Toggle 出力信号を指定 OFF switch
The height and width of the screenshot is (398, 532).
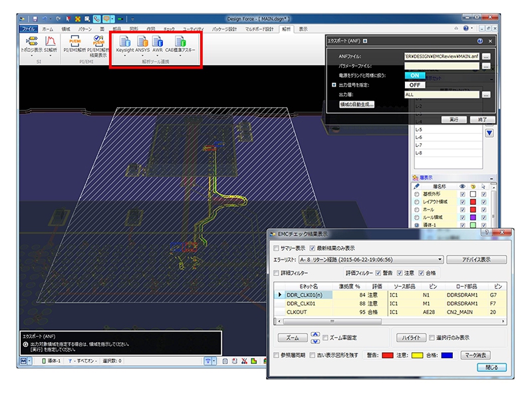[x=414, y=85]
